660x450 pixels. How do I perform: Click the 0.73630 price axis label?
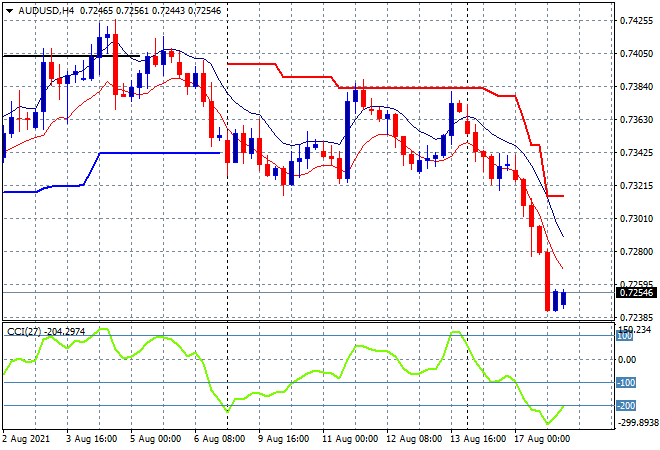[637, 119]
